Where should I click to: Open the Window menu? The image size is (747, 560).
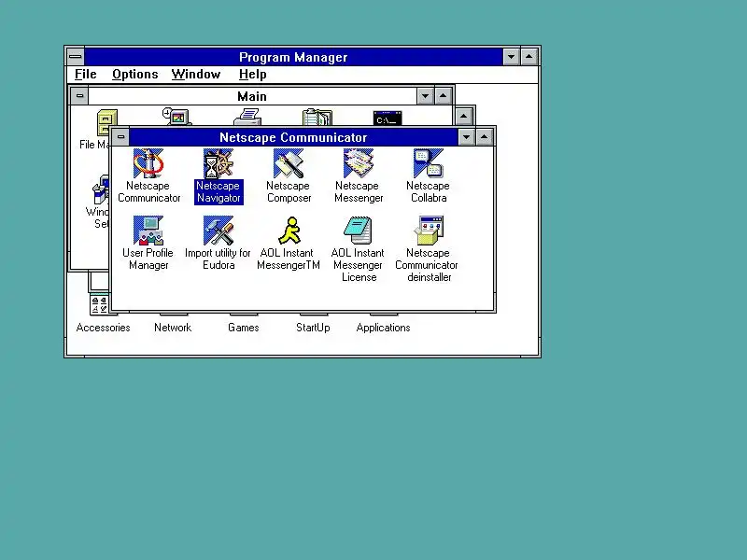[196, 75]
